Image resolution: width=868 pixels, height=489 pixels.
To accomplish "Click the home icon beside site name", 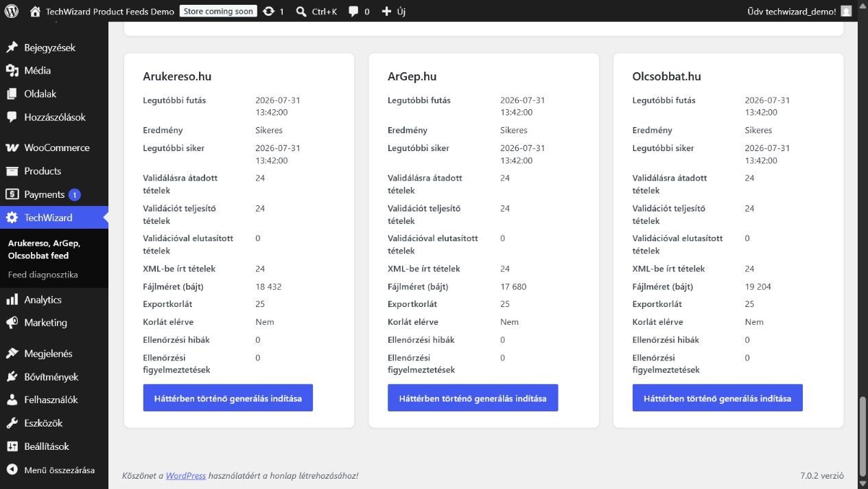I will (x=35, y=11).
